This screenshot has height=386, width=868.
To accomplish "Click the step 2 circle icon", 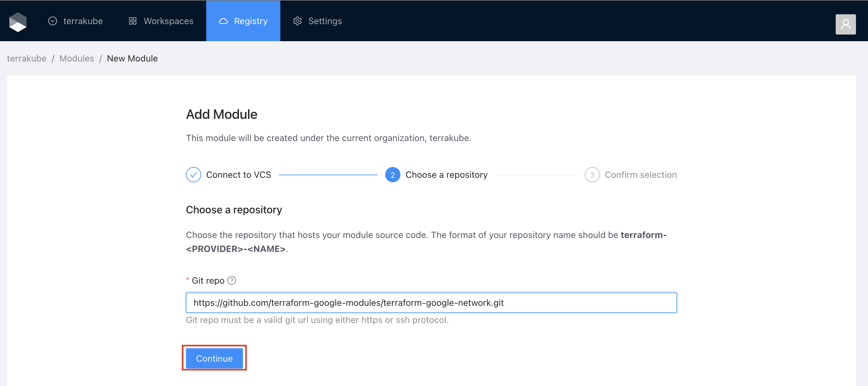I will (393, 175).
